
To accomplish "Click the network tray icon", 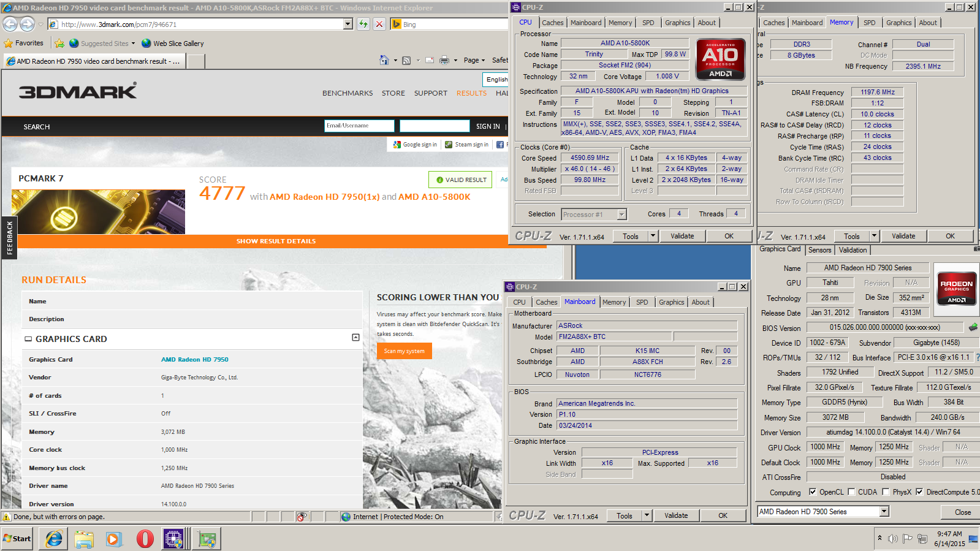I will [x=922, y=539].
